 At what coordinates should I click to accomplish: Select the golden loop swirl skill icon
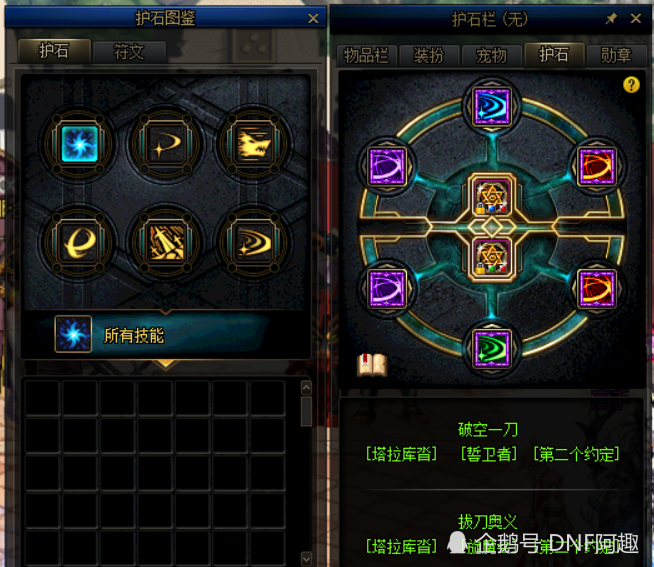(x=79, y=242)
